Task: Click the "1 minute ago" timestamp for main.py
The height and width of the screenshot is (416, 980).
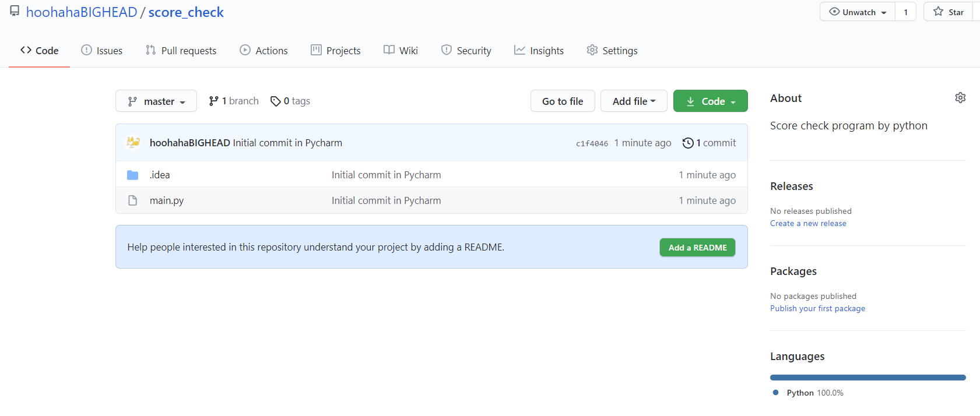Action: coord(707,200)
